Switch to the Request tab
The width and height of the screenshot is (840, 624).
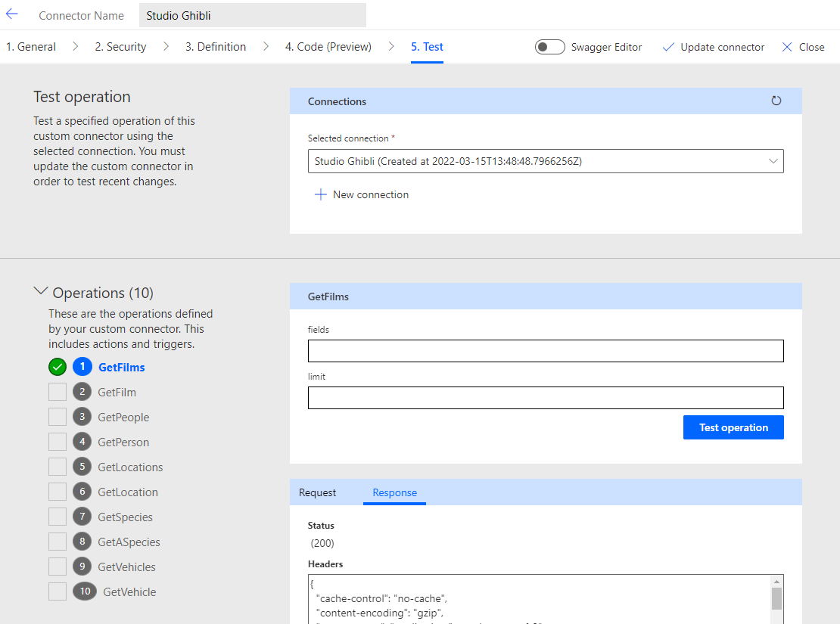coord(318,492)
